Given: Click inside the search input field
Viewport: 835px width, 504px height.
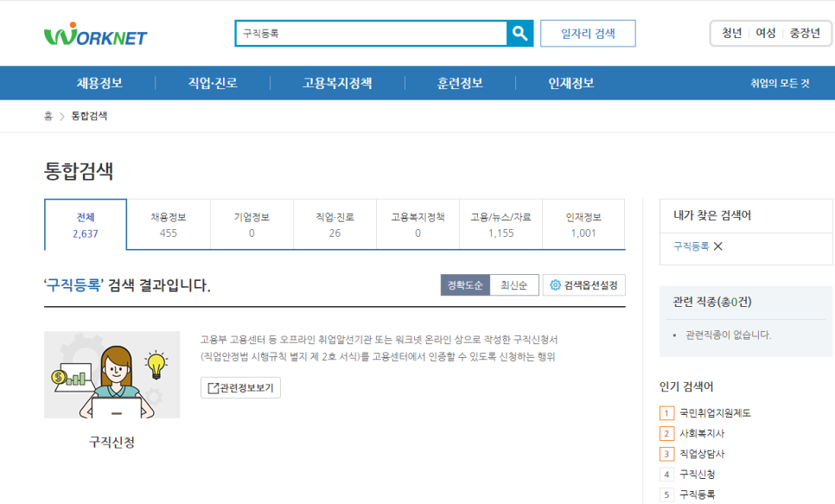Looking at the screenshot, I should (363, 33).
